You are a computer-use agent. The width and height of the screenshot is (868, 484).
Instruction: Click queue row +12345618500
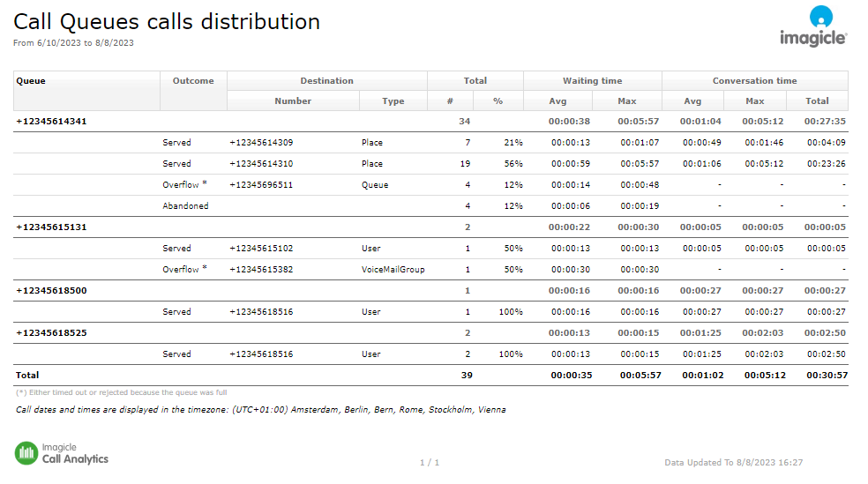pos(52,291)
